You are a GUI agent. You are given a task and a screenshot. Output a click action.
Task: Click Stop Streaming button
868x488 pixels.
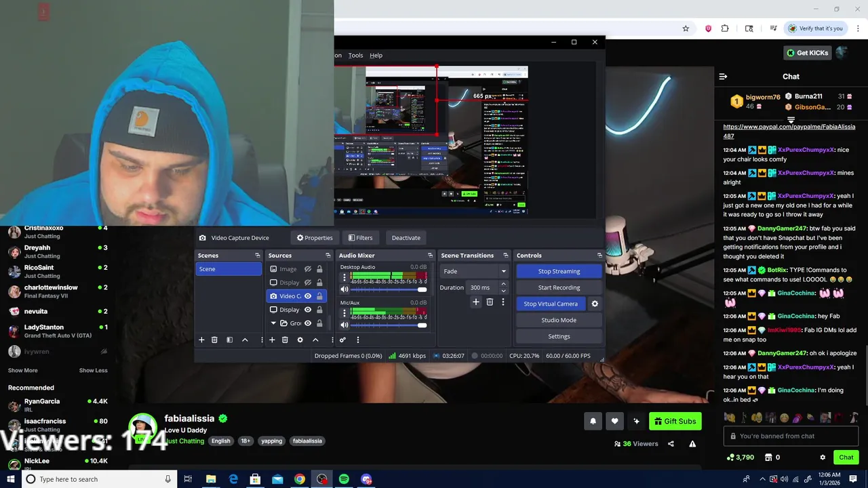pyautogui.click(x=559, y=271)
